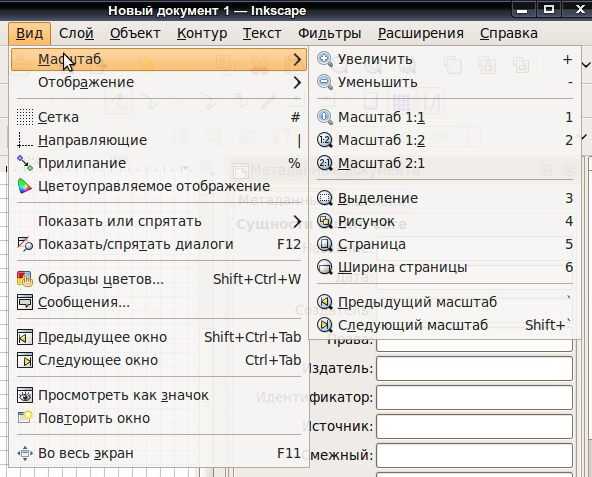Open the Слой menu
This screenshot has width=592, height=477.
(76, 33)
